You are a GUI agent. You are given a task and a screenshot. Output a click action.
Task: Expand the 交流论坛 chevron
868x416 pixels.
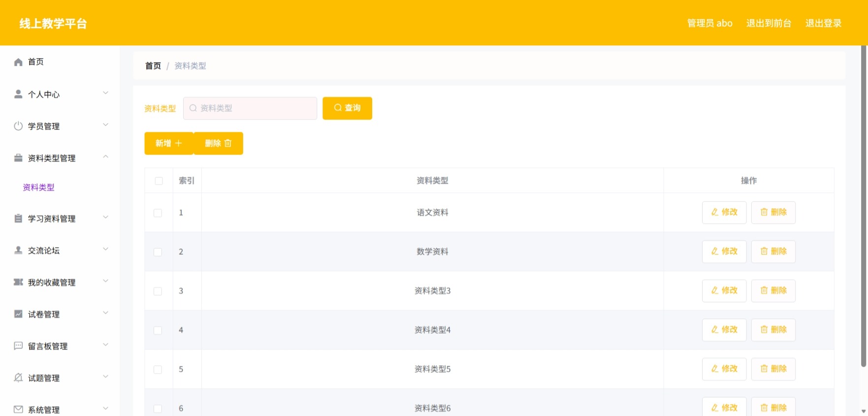[x=105, y=249]
